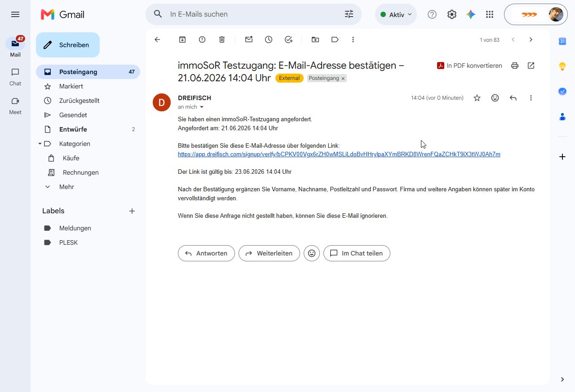Go to next email arrow
This screenshot has height=392, width=575.
click(531, 40)
